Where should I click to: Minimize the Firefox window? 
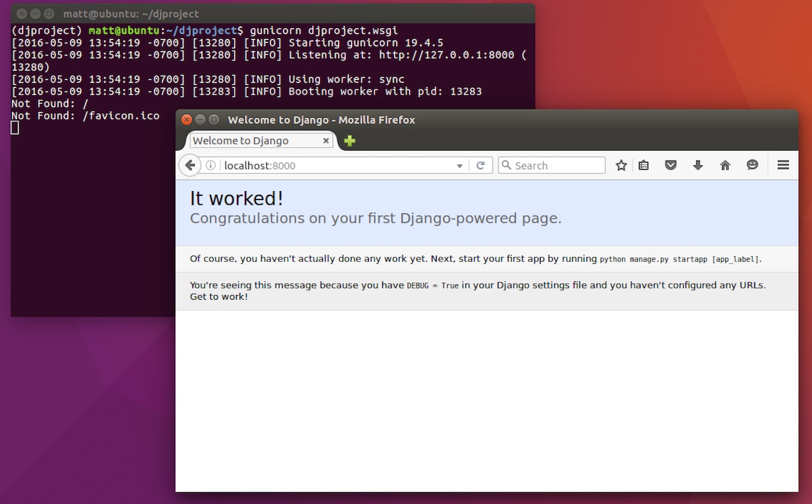tap(200, 119)
